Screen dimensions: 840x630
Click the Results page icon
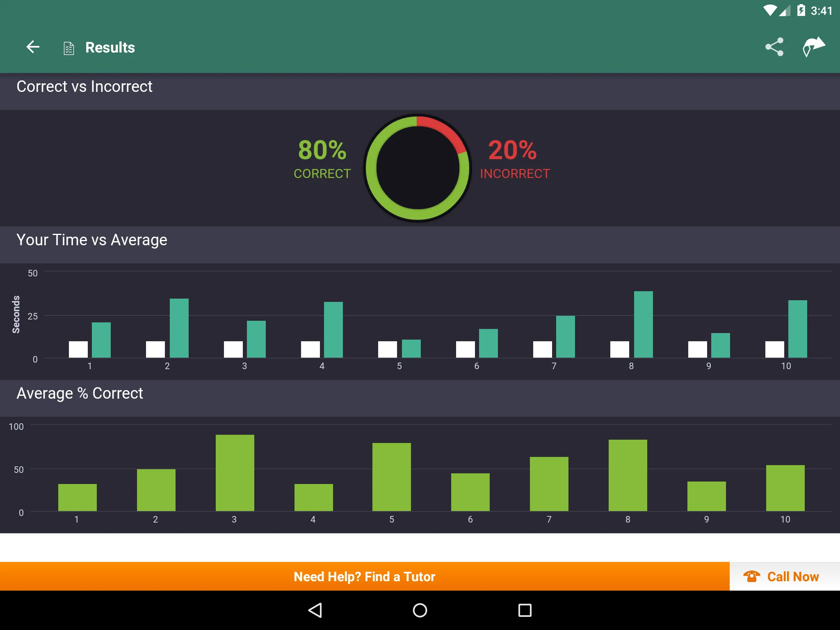point(68,47)
